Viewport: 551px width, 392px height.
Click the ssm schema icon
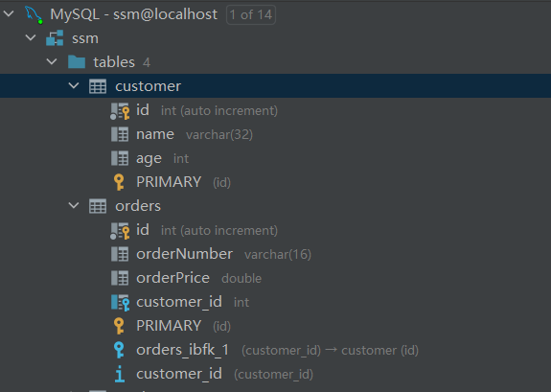[55, 38]
